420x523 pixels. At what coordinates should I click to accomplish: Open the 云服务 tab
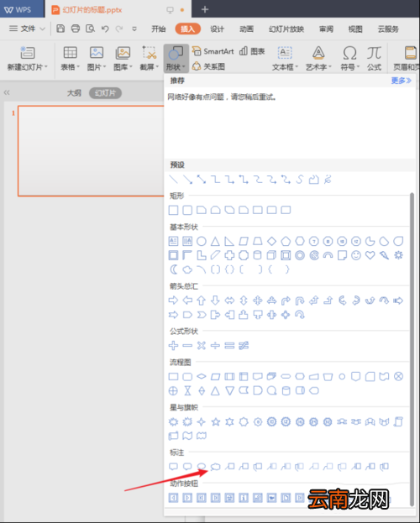[388, 29]
